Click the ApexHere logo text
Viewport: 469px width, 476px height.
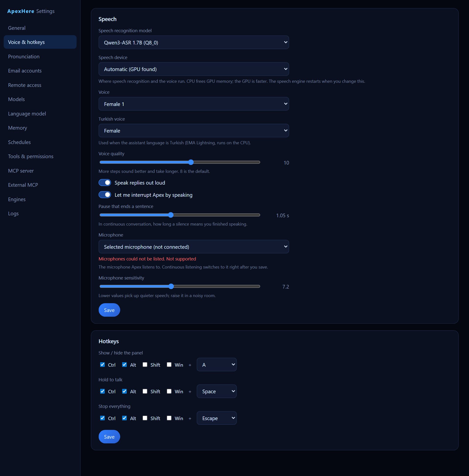coord(21,11)
